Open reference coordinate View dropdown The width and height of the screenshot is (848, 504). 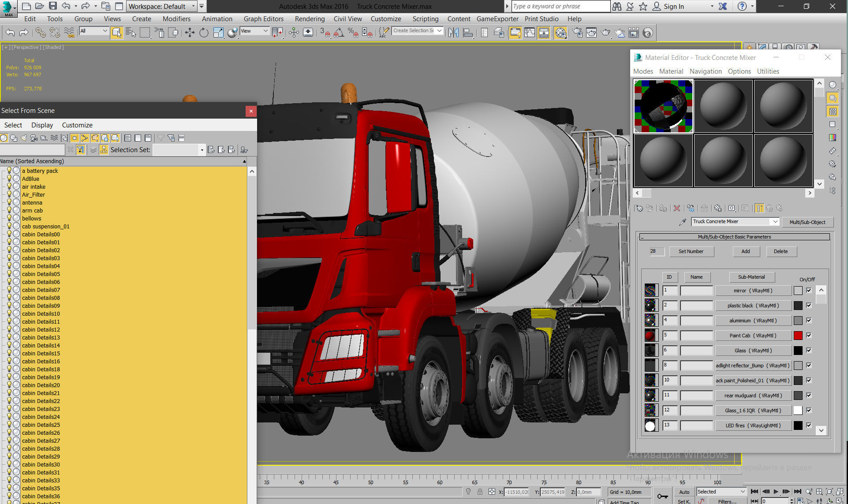[254, 31]
